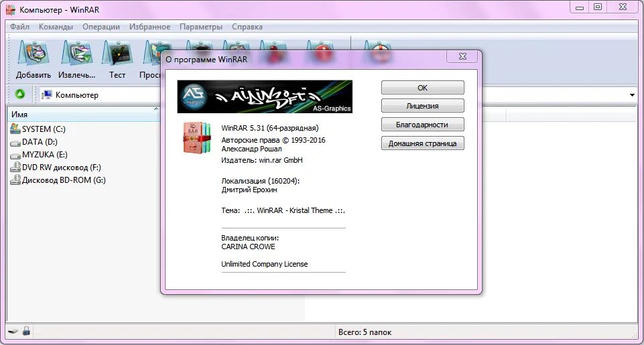This screenshot has width=644, height=345.
Task: Select the DVD RW дисковод (F:) icon
Action: pos(15,167)
